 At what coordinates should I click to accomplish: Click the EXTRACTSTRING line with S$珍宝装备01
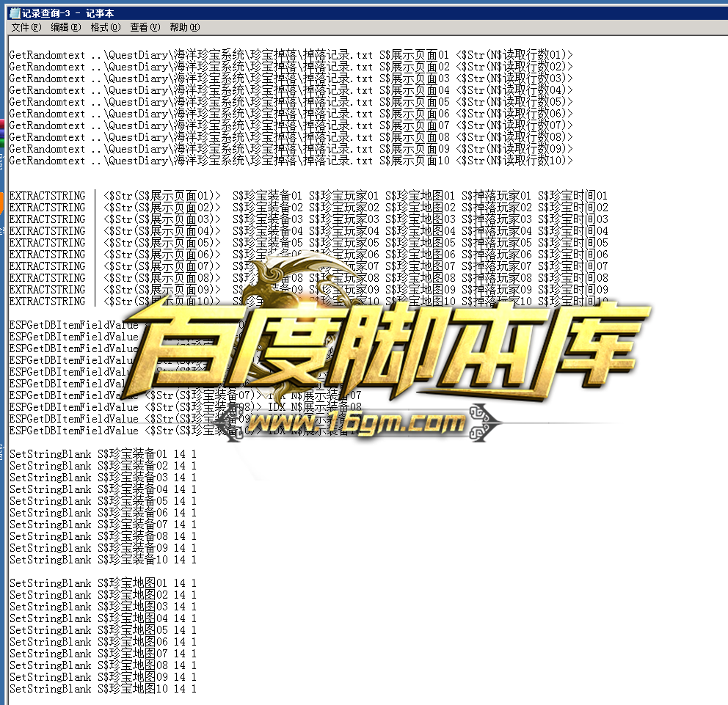pos(309,196)
